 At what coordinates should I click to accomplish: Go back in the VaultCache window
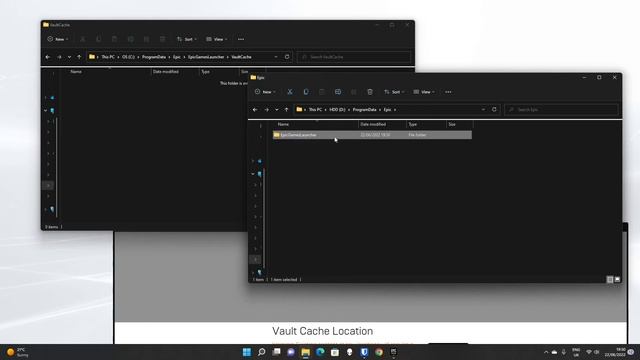pos(48,57)
